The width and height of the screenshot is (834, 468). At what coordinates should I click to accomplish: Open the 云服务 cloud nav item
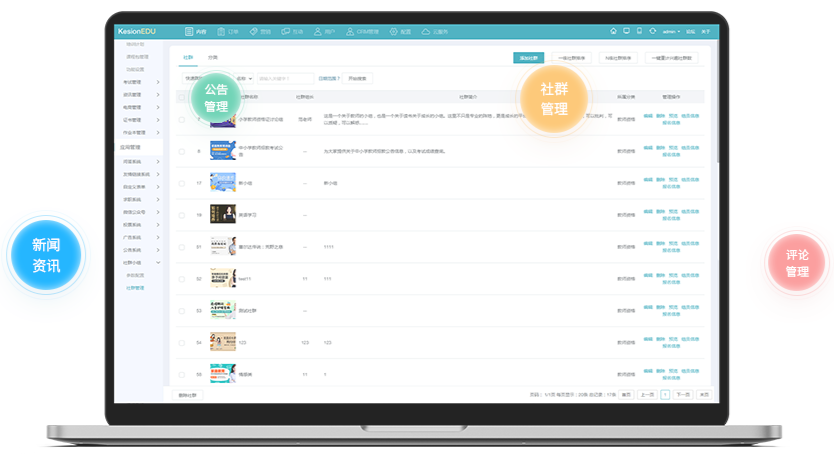[x=432, y=32]
